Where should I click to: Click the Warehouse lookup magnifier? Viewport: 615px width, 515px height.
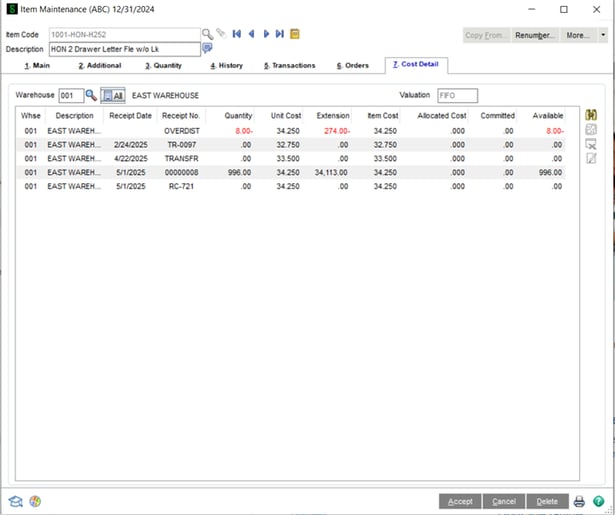click(x=90, y=96)
